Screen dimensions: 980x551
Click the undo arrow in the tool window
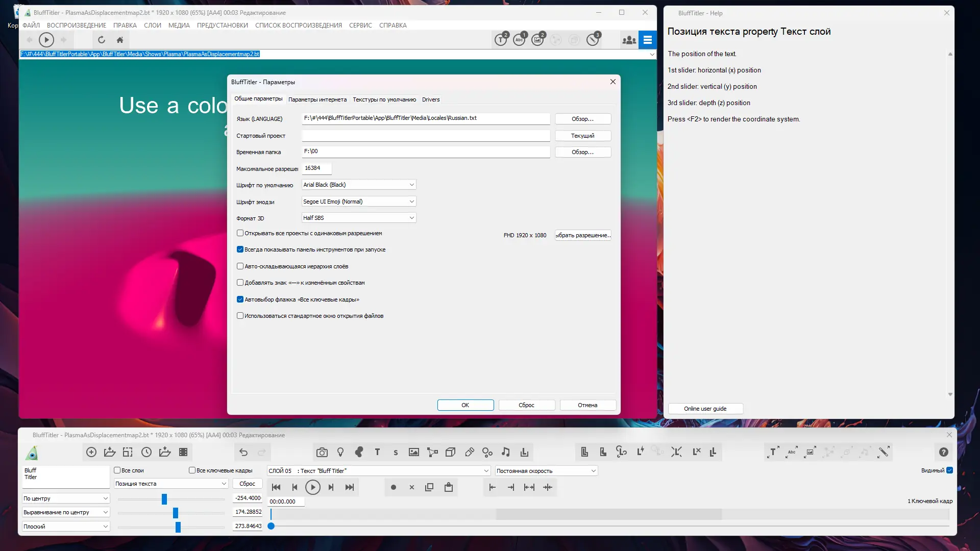pos(243,453)
